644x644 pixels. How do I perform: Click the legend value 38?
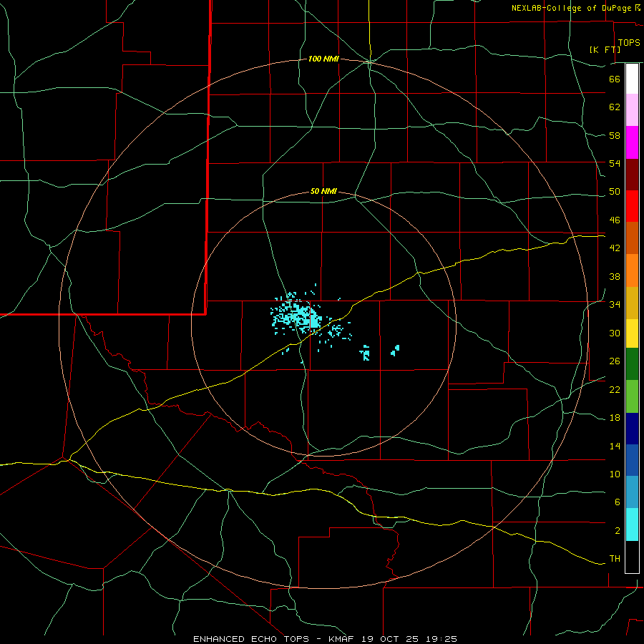615,276
